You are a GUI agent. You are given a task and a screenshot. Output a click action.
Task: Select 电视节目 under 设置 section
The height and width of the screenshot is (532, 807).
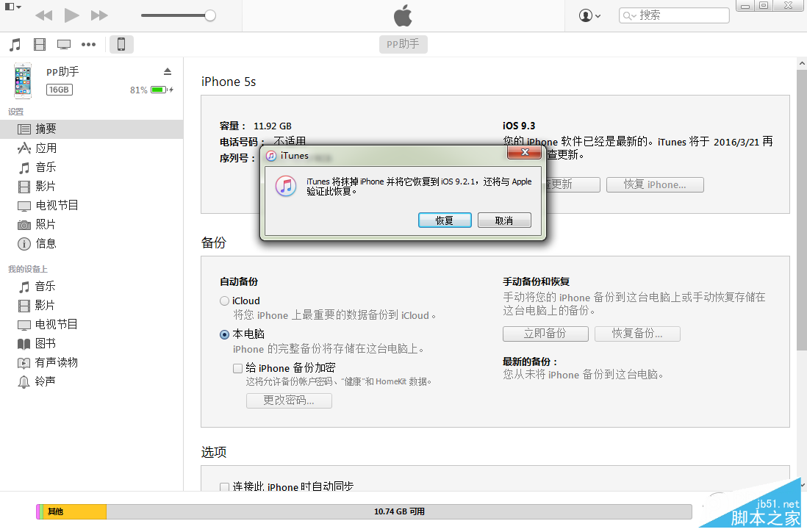pos(92,205)
